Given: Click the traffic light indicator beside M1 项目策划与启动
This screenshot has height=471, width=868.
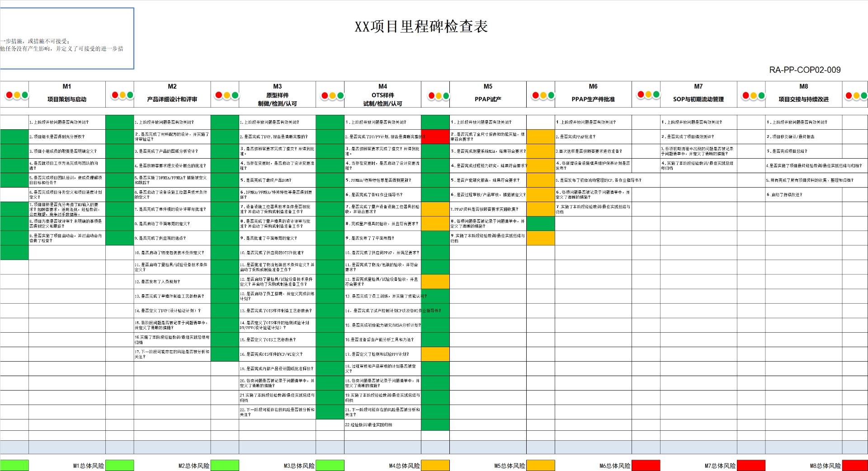Looking at the screenshot, I should tap(16, 95).
